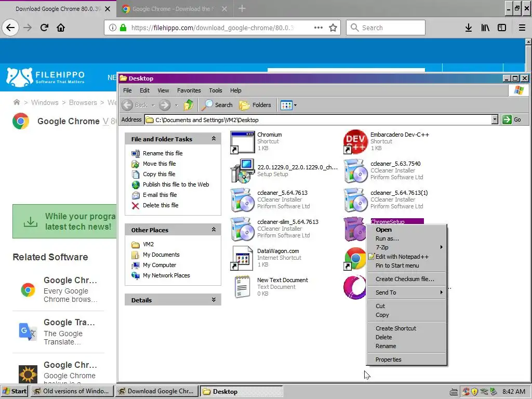Click Rename this file task

tap(163, 153)
